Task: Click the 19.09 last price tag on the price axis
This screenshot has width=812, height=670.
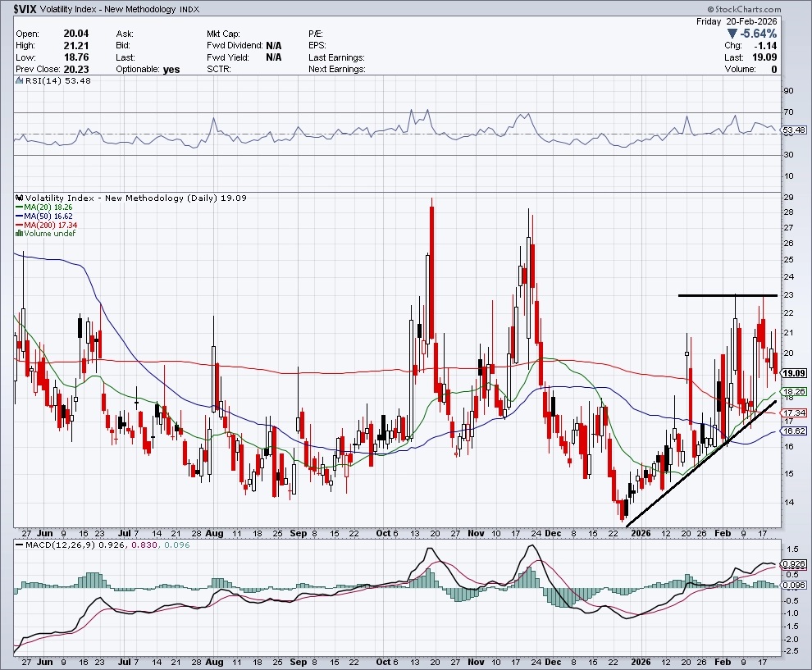Action: (x=793, y=373)
